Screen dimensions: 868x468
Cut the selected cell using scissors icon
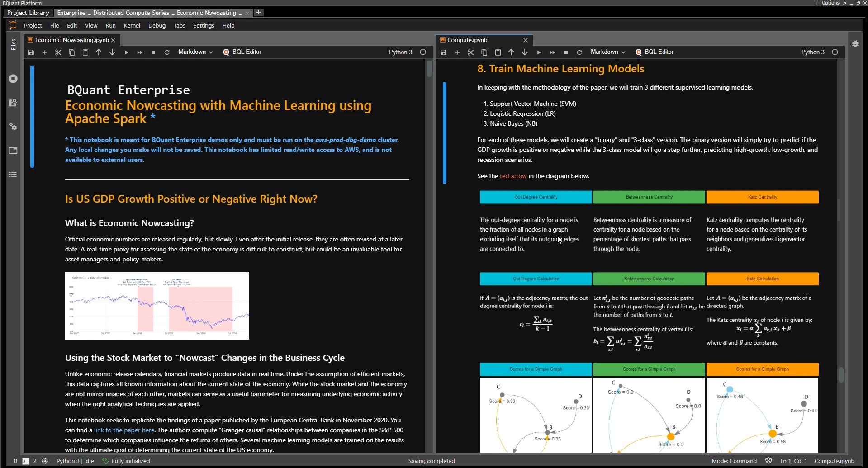click(58, 52)
